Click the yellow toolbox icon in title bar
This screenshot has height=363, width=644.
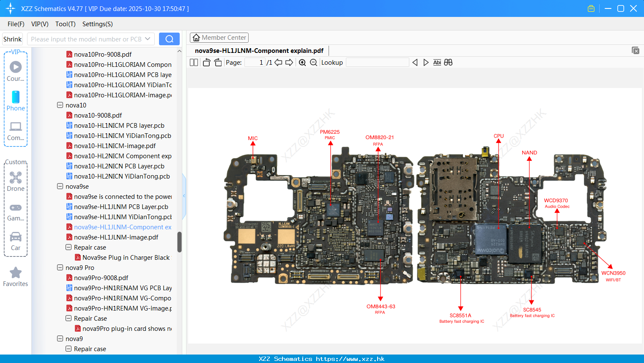pyautogui.click(x=591, y=8)
